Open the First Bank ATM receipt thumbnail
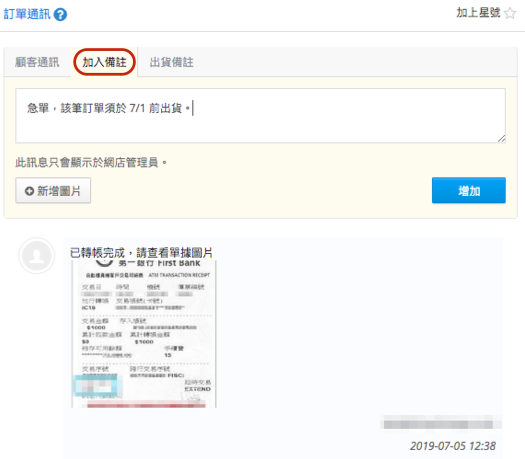Image resolution: width=525 pixels, height=459 pixels. [144, 334]
